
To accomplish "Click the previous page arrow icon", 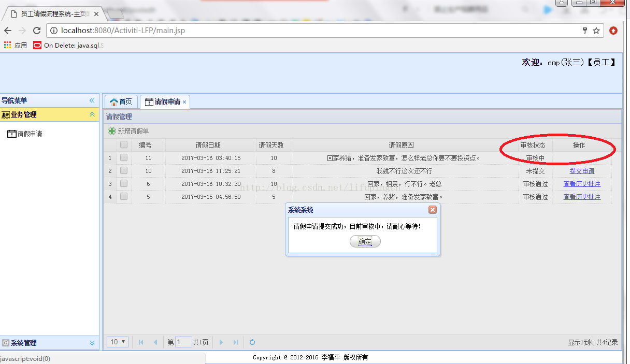I will [x=155, y=342].
